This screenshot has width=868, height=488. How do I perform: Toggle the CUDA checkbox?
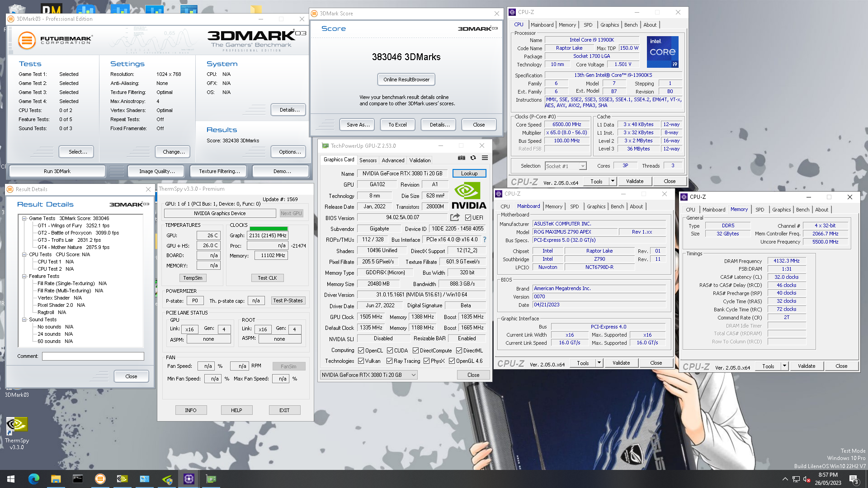click(x=390, y=350)
